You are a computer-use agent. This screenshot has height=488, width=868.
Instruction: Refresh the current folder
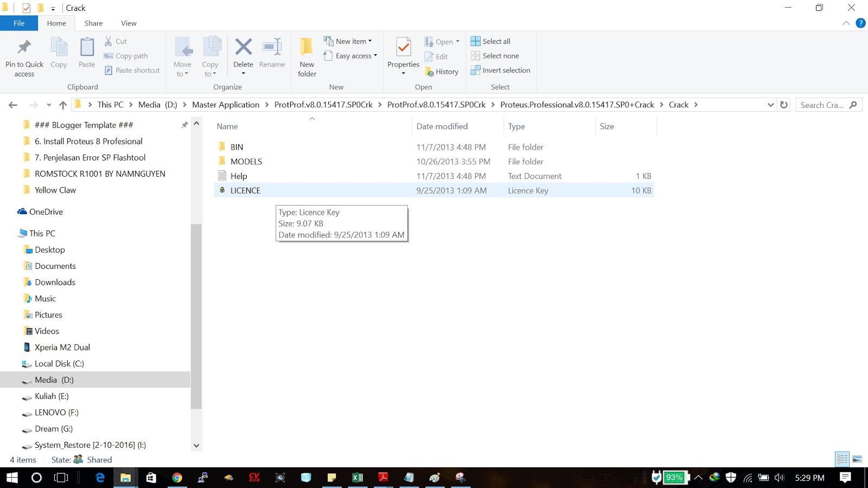pyautogui.click(x=784, y=105)
